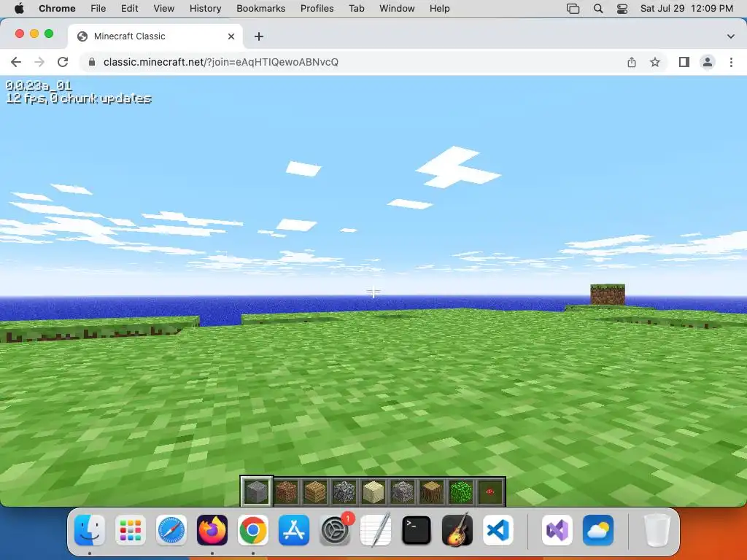
Task: Select the green leaves block in hotbar
Action: pyautogui.click(x=461, y=491)
